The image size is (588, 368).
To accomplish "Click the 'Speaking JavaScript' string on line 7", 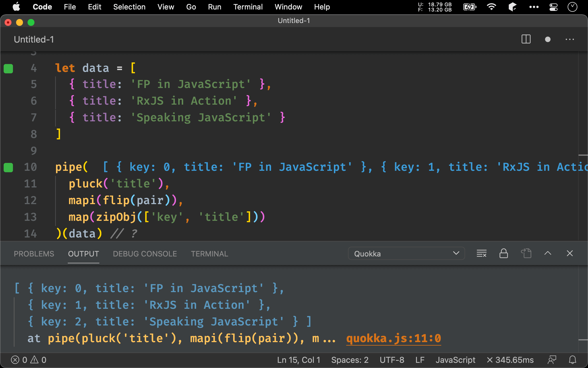I will (201, 118).
